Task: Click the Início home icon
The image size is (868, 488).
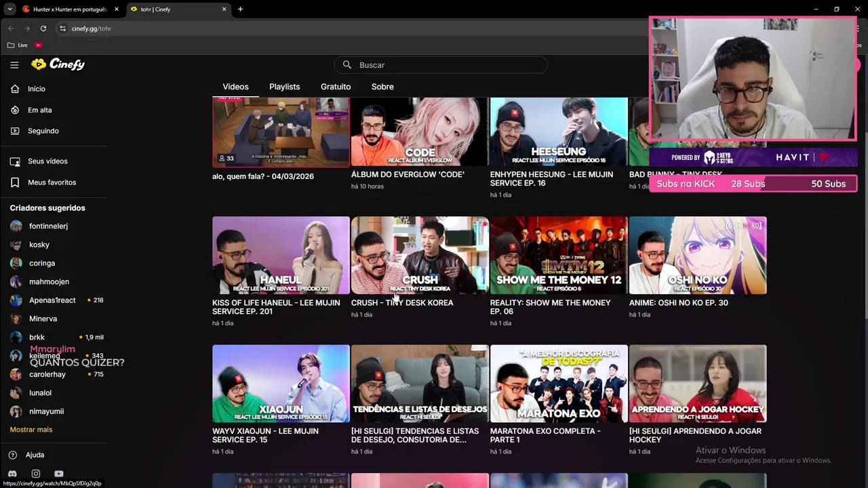Action: 15,89
